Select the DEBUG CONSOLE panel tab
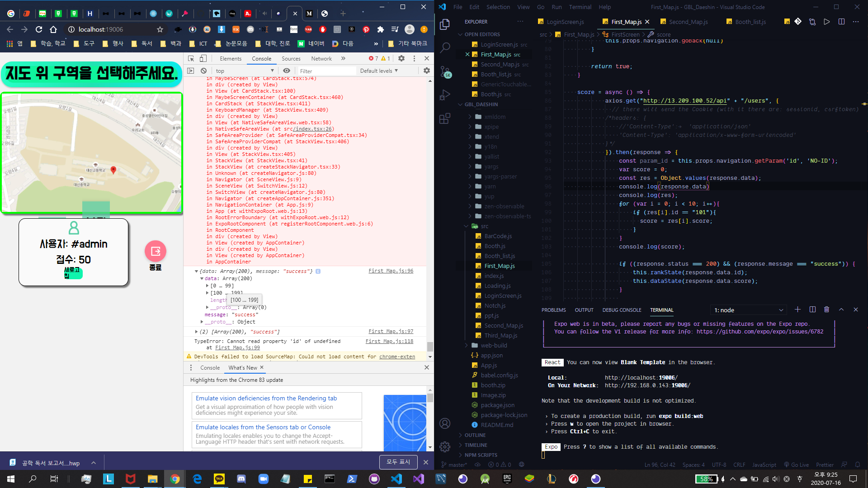 622,310
